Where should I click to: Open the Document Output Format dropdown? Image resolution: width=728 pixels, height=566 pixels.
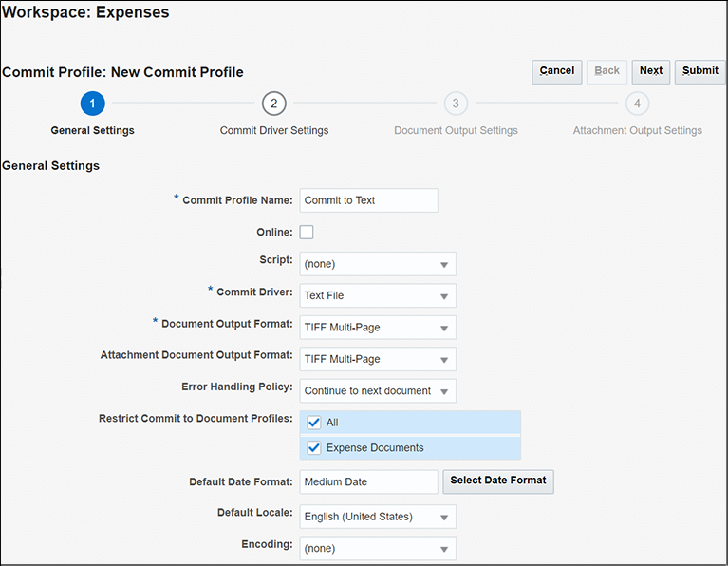pos(378,328)
